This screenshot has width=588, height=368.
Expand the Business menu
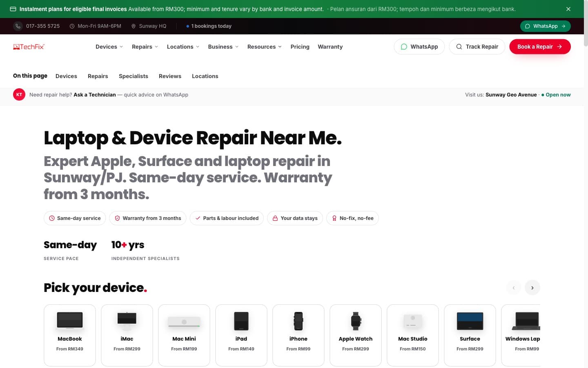coord(223,47)
